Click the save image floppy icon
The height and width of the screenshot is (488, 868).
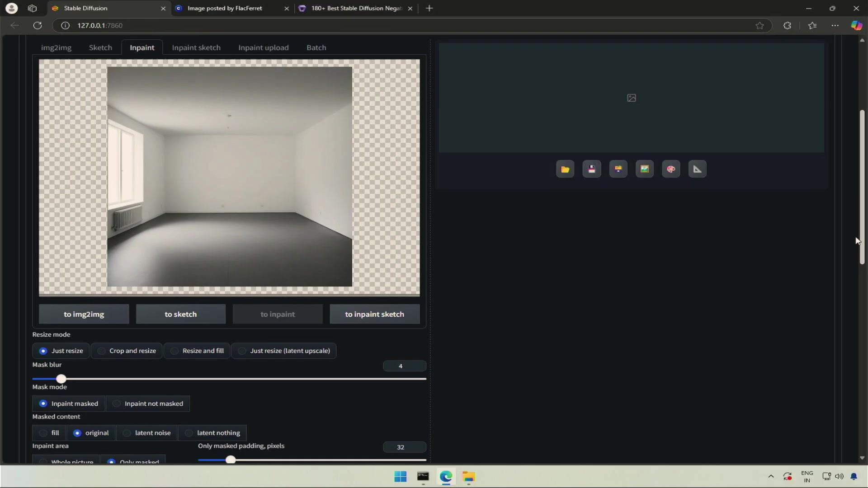591,169
